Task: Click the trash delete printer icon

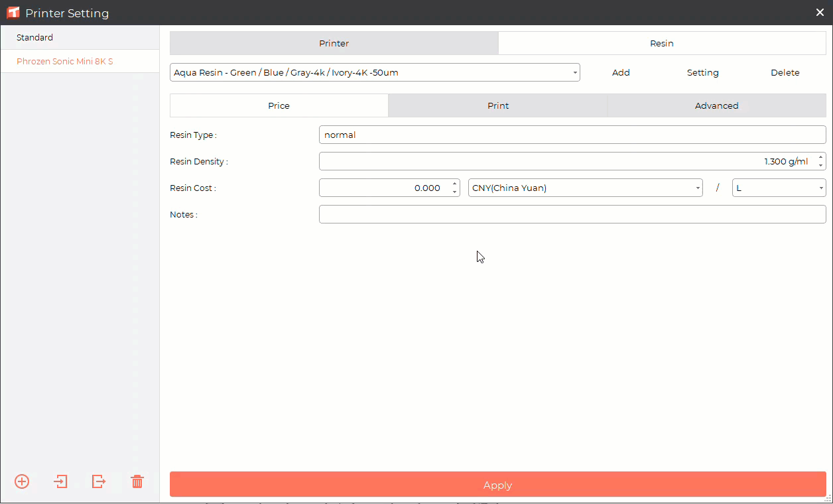Action: click(137, 481)
